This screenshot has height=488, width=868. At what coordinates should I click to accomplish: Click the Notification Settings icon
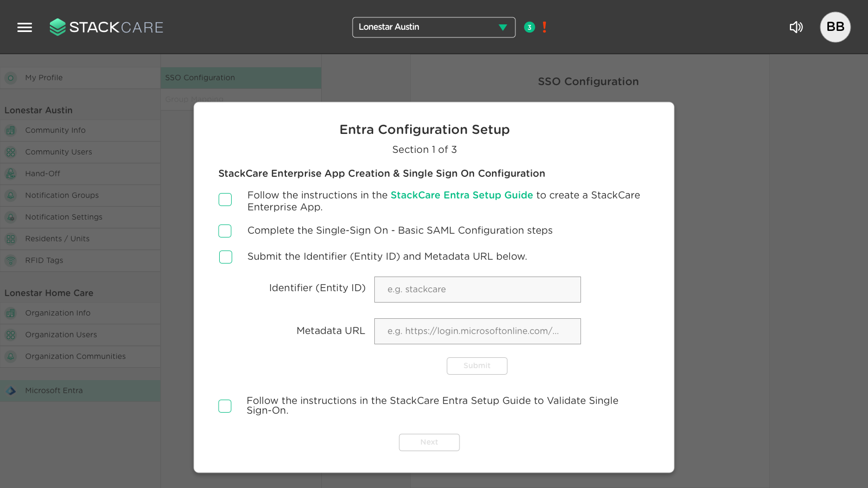tap(11, 217)
